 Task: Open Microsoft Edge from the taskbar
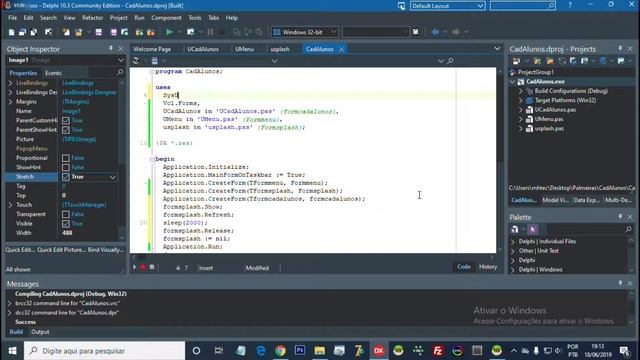pos(260,350)
